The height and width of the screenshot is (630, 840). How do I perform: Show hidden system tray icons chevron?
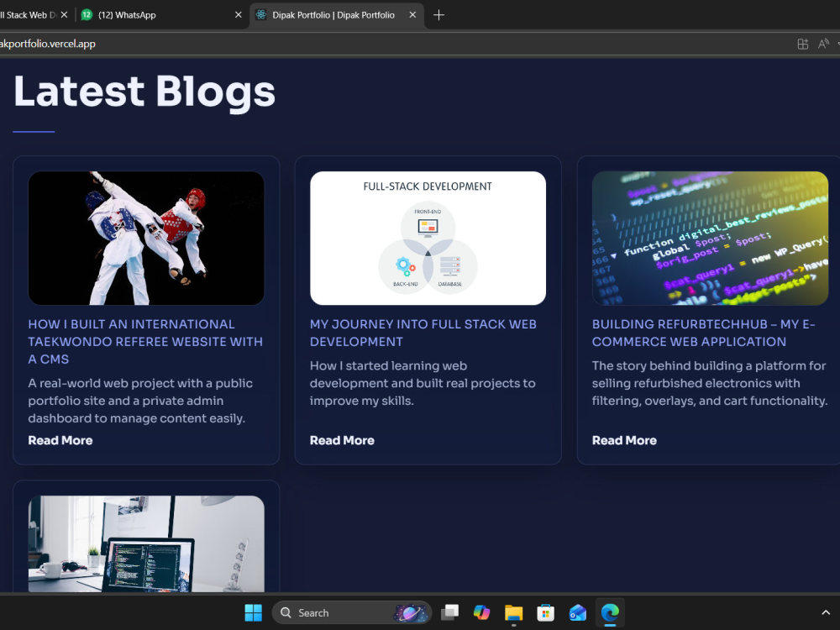pyautogui.click(x=826, y=612)
